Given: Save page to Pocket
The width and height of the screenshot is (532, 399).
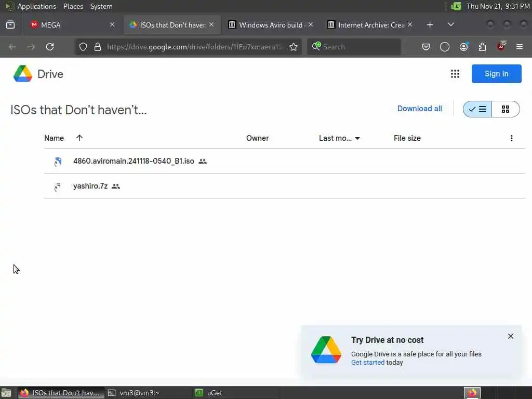Looking at the screenshot, I should (426, 47).
